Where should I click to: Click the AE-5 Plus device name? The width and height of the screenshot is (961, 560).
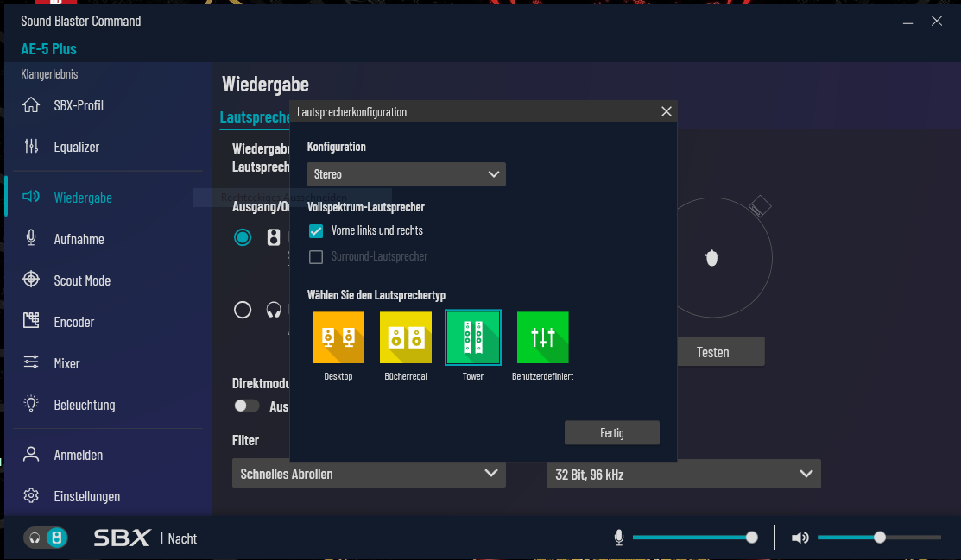tap(49, 49)
